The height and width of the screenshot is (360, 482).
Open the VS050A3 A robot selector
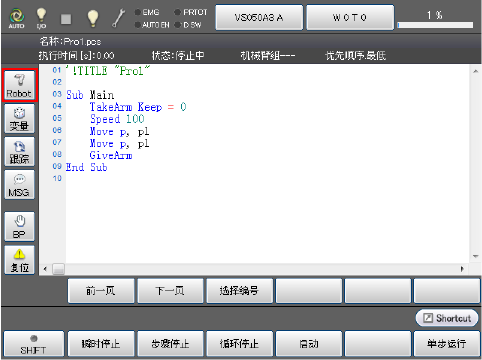(x=259, y=17)
